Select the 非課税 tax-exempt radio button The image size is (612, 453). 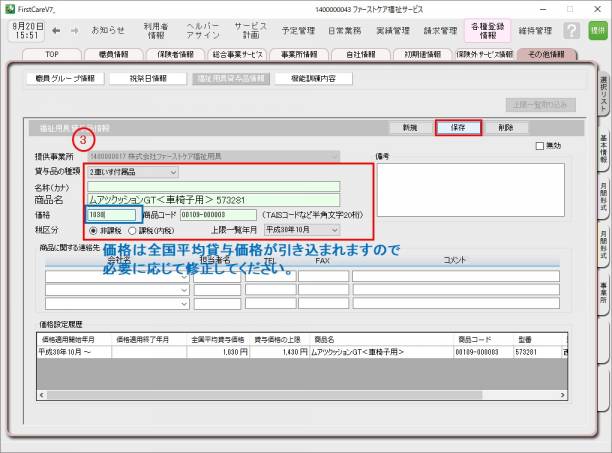pyautogui.click(x=95, y=229)
